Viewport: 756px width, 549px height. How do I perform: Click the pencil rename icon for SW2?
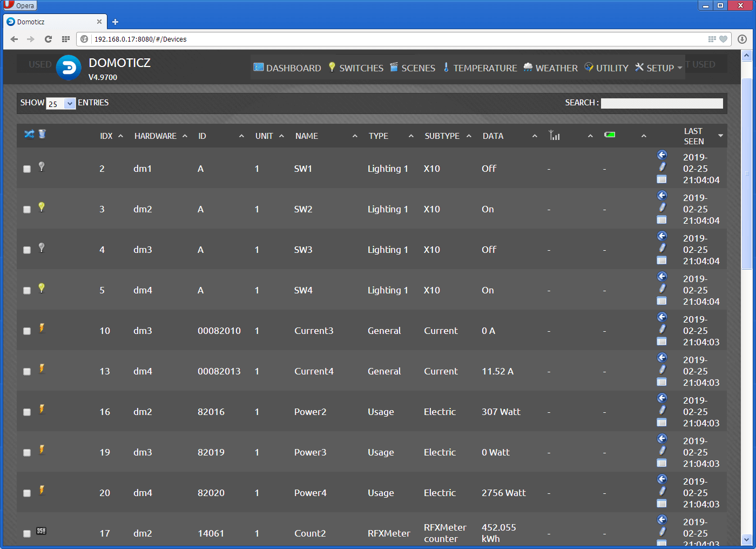click(662, 207)
